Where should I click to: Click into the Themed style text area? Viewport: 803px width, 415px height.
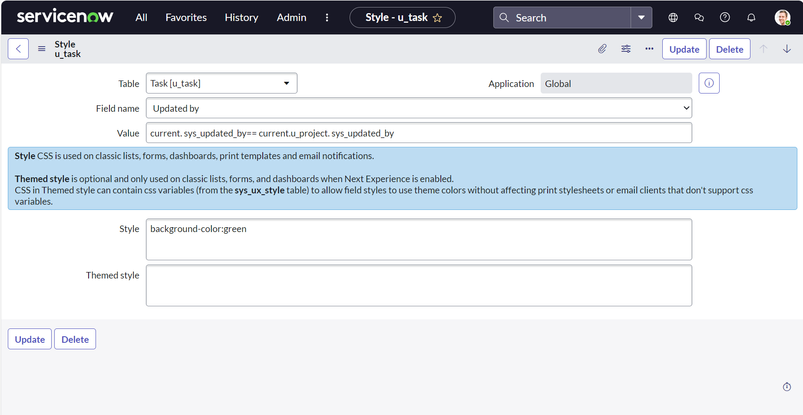419,285
